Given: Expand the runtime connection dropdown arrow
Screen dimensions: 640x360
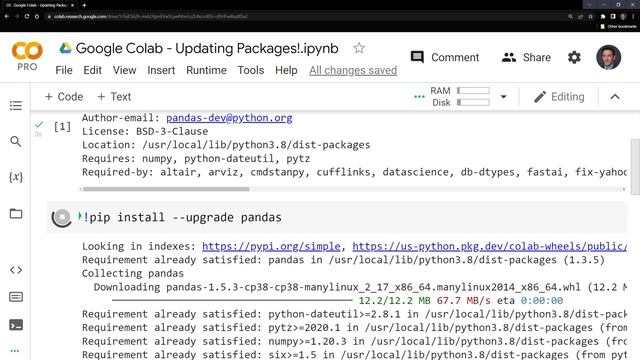Looking at the screenshot, I should 503,97.
